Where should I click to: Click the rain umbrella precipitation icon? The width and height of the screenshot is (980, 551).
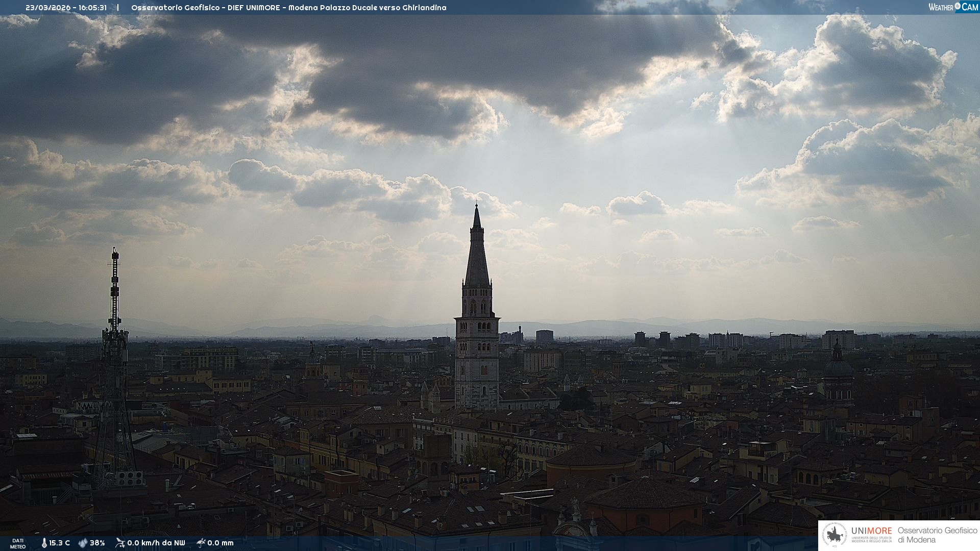click(x=201, y=543)
